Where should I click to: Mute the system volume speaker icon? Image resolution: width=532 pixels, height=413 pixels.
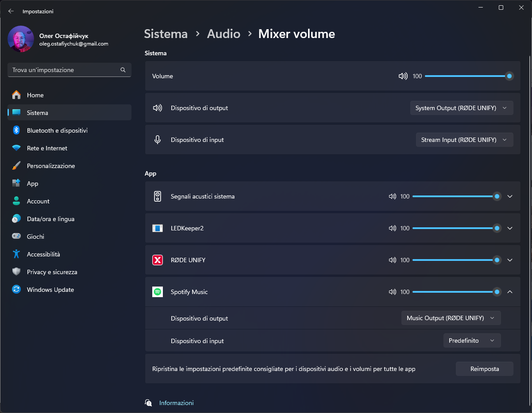point(403,76)
